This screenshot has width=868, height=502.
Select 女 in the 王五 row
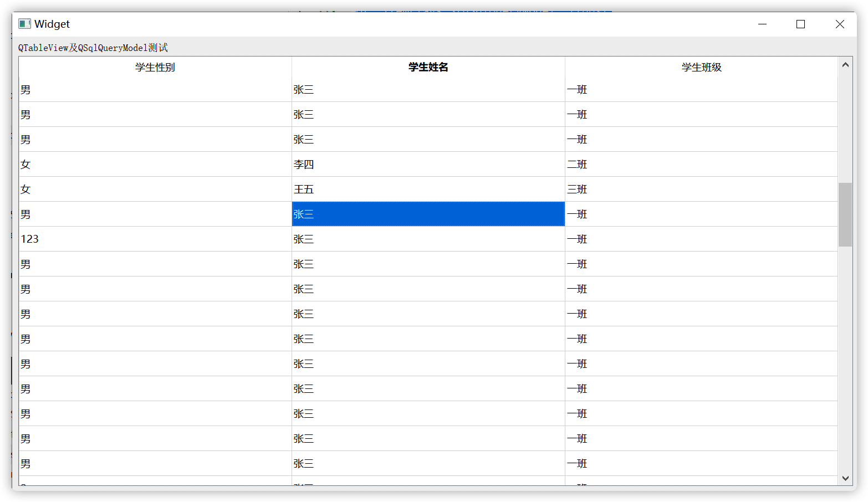(155, 189)
